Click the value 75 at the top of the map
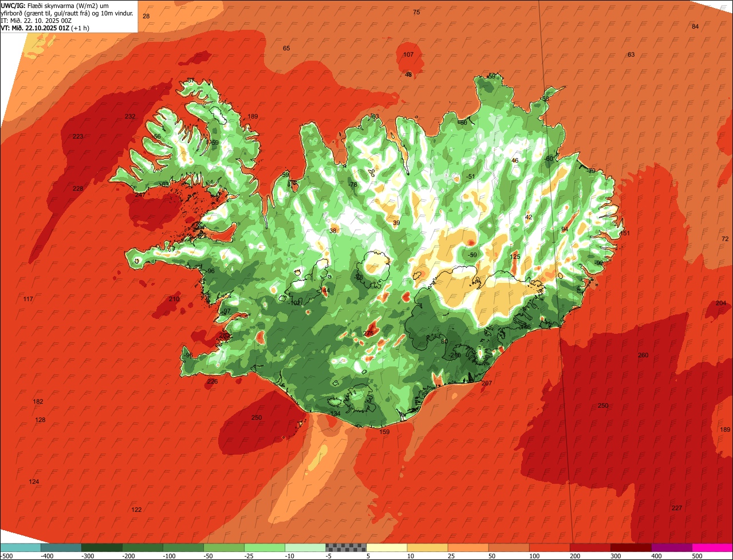The image size is (733, 560). 416,12
